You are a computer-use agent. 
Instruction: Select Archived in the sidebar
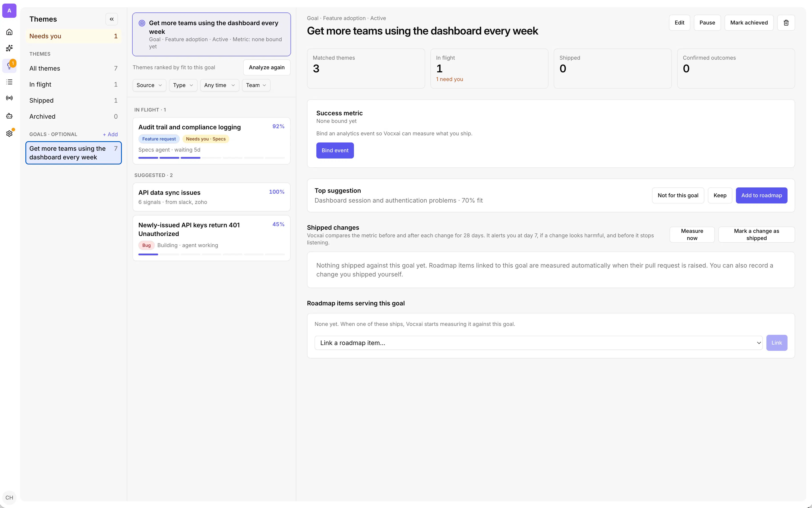click(x=73, y=117)
